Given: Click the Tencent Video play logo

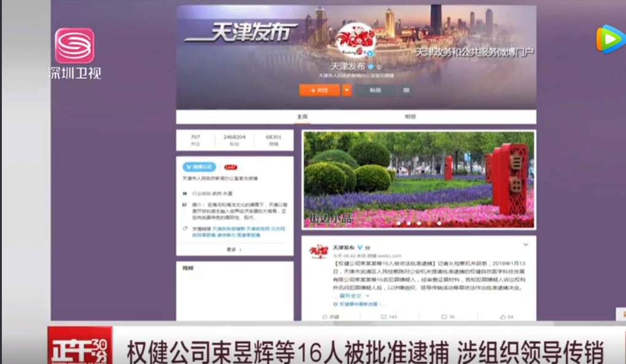Looking at the screenshot, I should point(611,39).
